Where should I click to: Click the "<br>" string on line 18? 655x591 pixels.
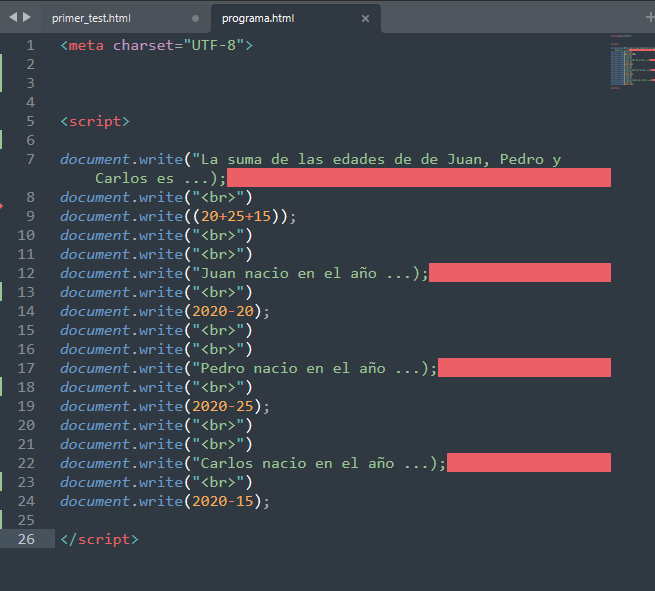point(218,387)
